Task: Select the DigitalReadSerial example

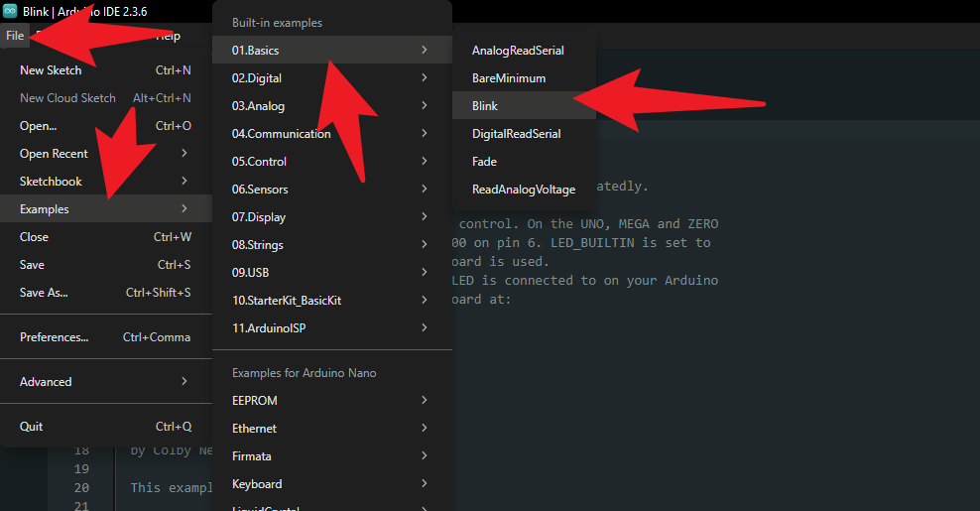Action: pos(524,134)
